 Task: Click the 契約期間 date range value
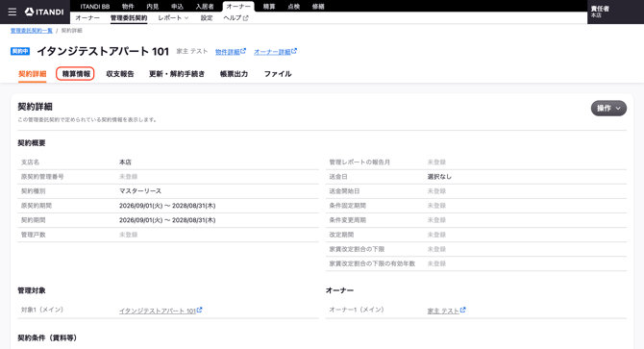pyautogui.click(x=167, y=220)
